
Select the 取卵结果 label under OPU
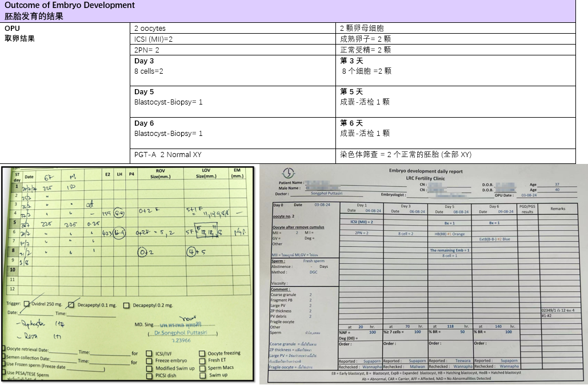coord(19,38)
